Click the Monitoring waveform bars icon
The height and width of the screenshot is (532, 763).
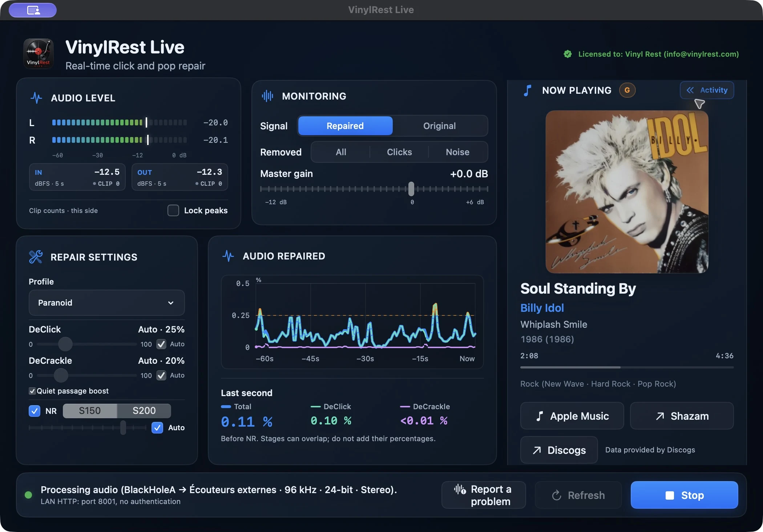[x=267, y=96]
